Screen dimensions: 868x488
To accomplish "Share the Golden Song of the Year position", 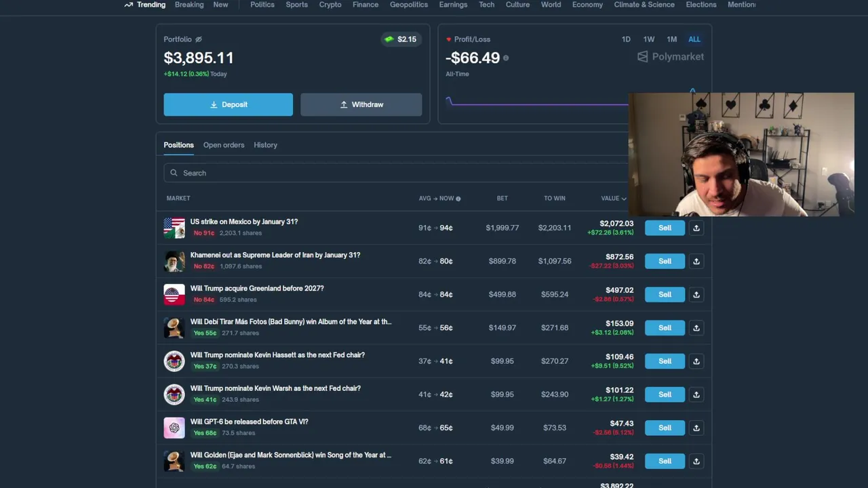I will [696, 461].
